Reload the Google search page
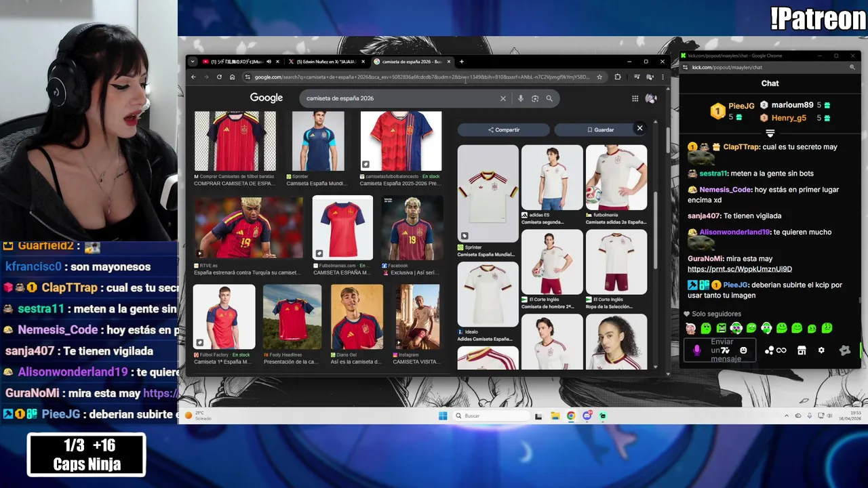868x488 pixels. click(219, 77)
